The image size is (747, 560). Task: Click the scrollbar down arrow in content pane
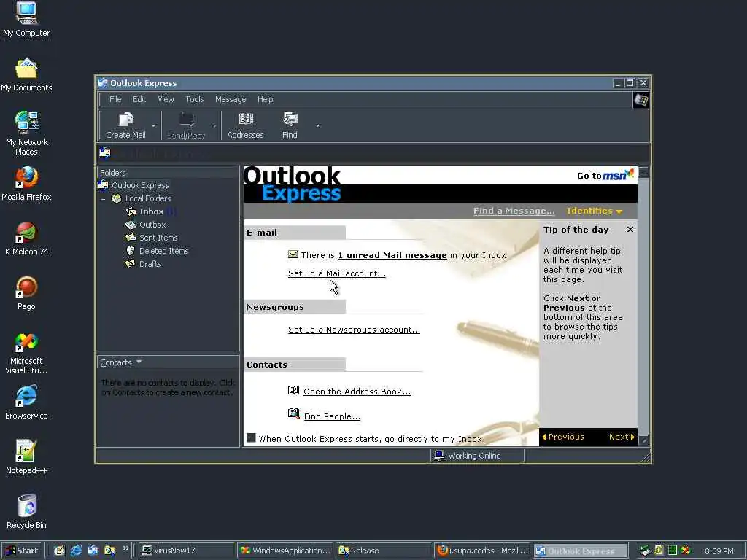[643, 440]
